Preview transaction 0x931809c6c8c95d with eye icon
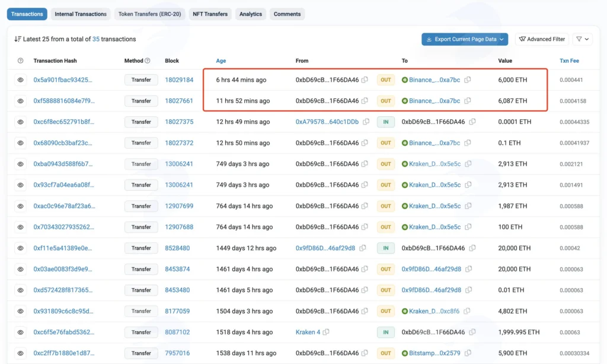 point(21,311)
